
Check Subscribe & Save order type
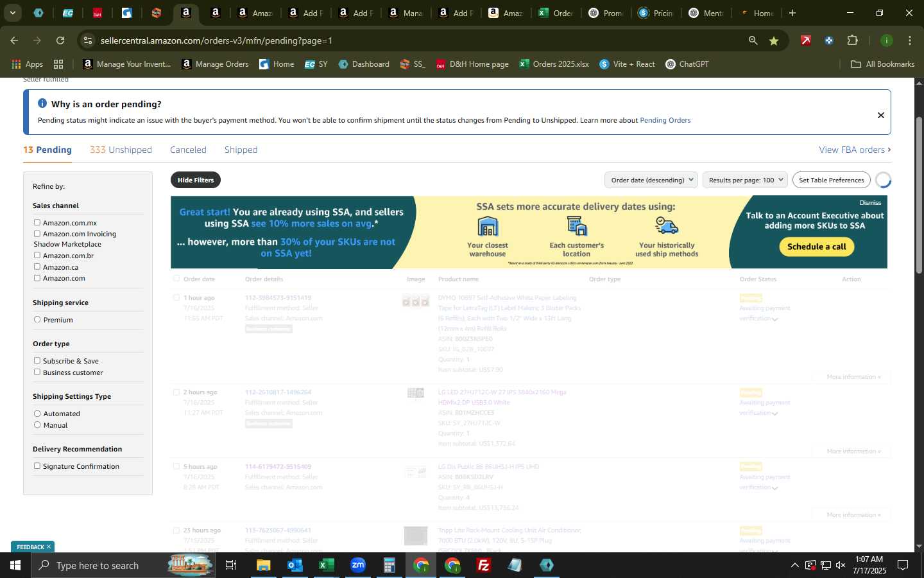tap(37, 360)
